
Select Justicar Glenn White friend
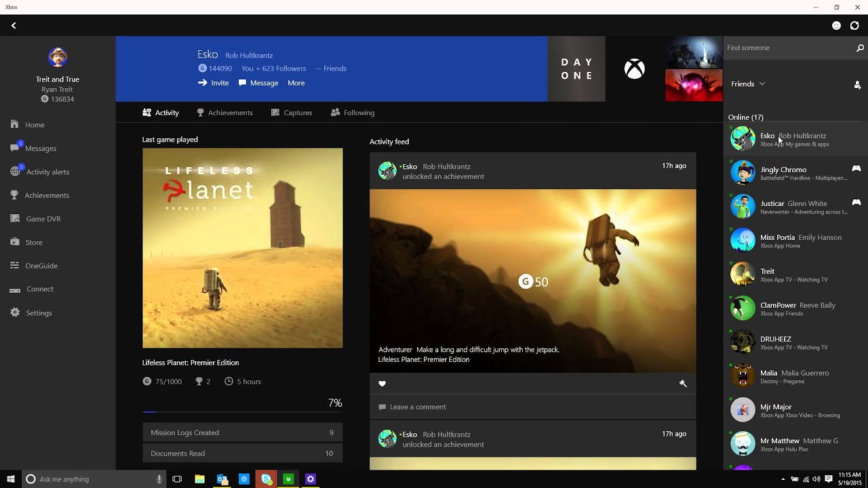(795, 207)
